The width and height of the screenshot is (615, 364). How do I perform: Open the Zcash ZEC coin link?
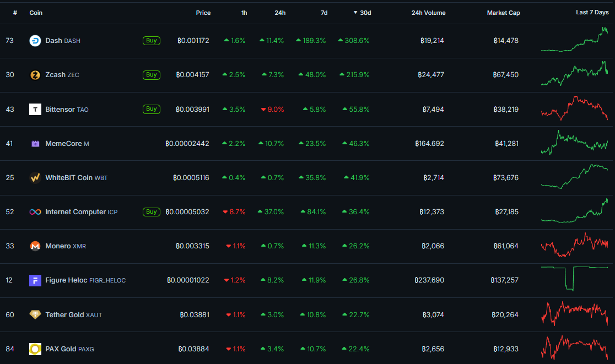tap(62, 75)
